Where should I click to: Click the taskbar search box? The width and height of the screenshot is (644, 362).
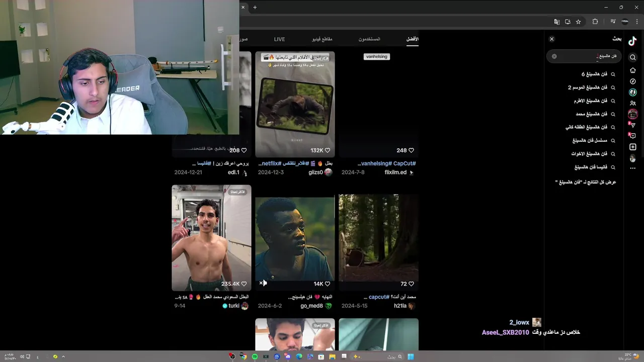pyautogui.click(x=377, y=356)
